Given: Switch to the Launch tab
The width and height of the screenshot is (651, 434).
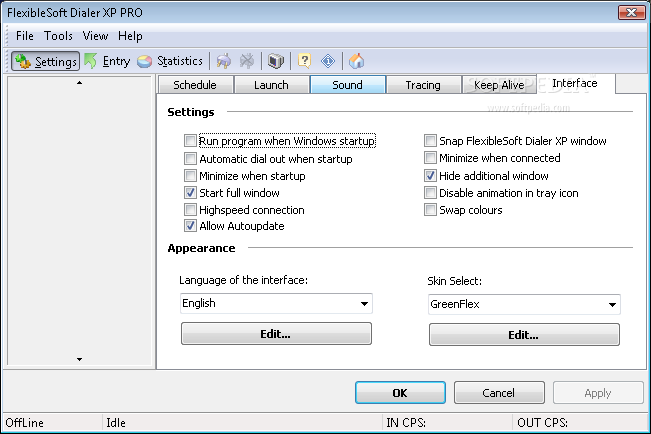Looking at the screenshot, I should pos(271,85).
